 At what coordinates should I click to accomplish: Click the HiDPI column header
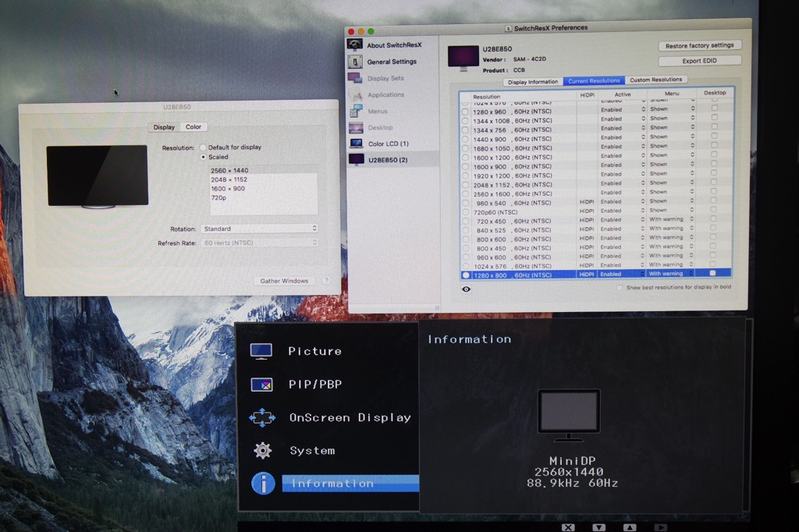pyautogui.click(x=587, y=95)
